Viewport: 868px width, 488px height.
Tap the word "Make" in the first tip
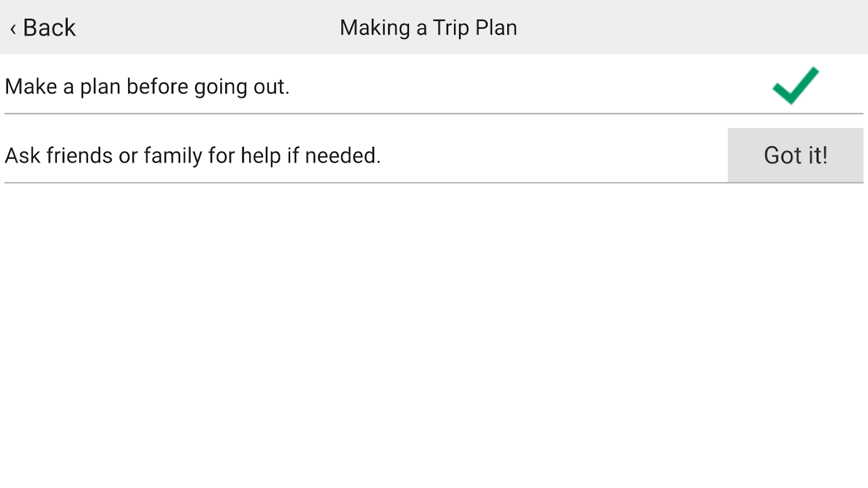[31, 87]
